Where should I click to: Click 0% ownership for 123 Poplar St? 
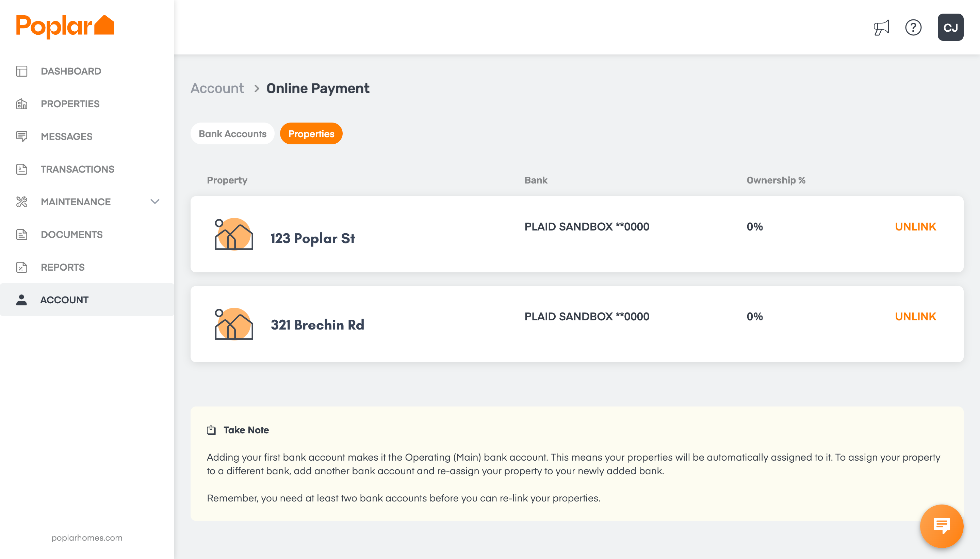click(755, 226)
